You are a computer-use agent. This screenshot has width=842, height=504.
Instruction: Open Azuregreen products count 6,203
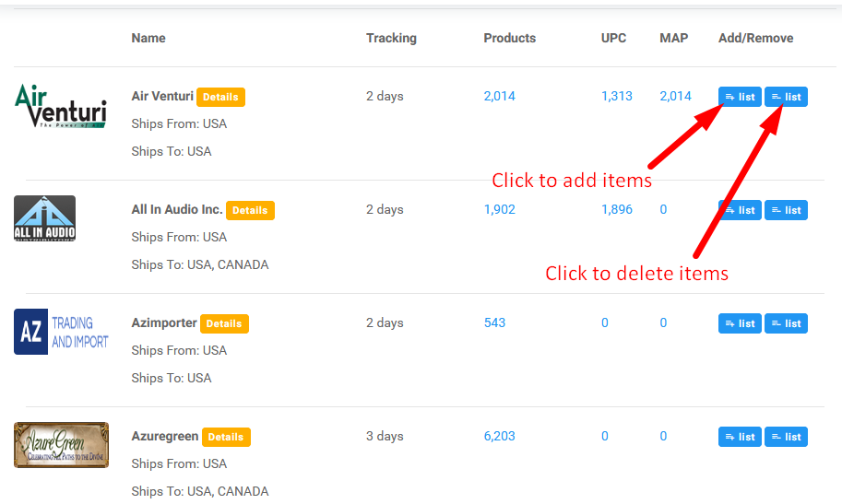[500, 436]
